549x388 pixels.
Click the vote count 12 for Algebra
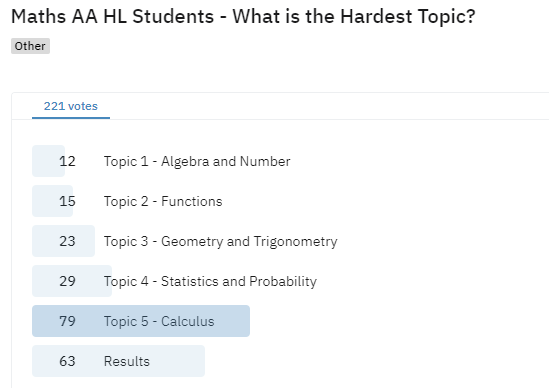tap(67, 161)
